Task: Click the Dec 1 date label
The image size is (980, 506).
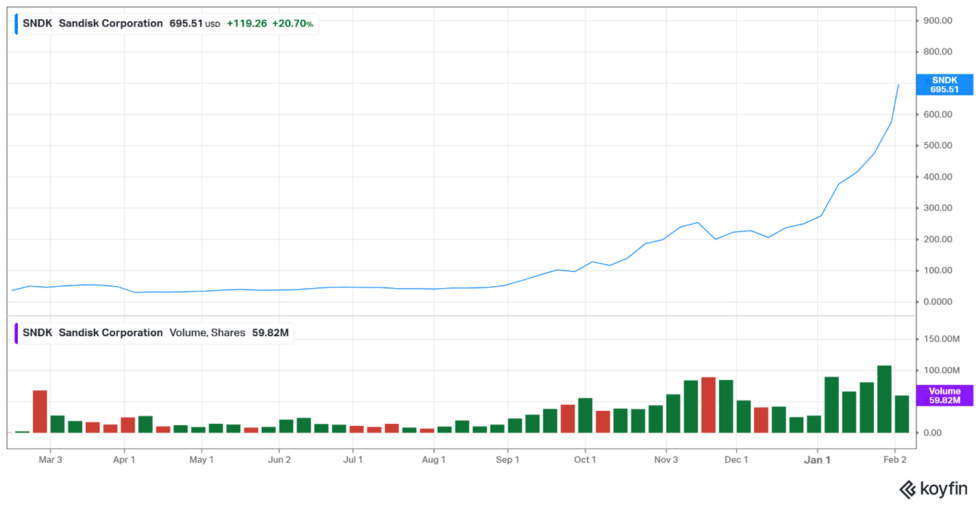Action: (x=737, y=459)
